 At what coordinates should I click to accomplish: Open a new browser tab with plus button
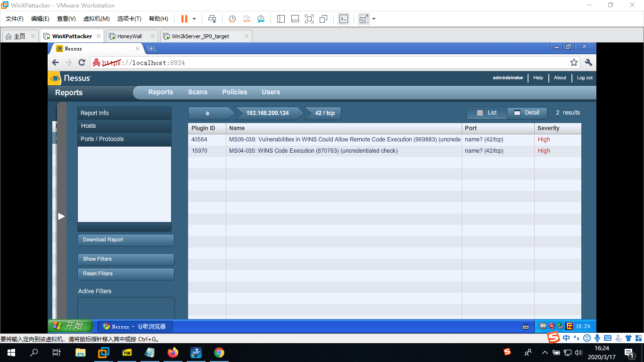point(151,49)
